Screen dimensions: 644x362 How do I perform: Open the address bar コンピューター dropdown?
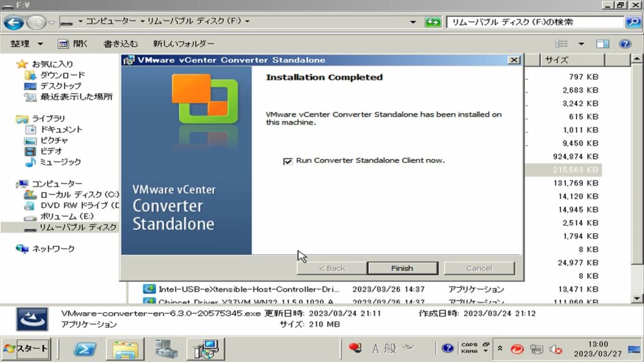tap(143, 21)
